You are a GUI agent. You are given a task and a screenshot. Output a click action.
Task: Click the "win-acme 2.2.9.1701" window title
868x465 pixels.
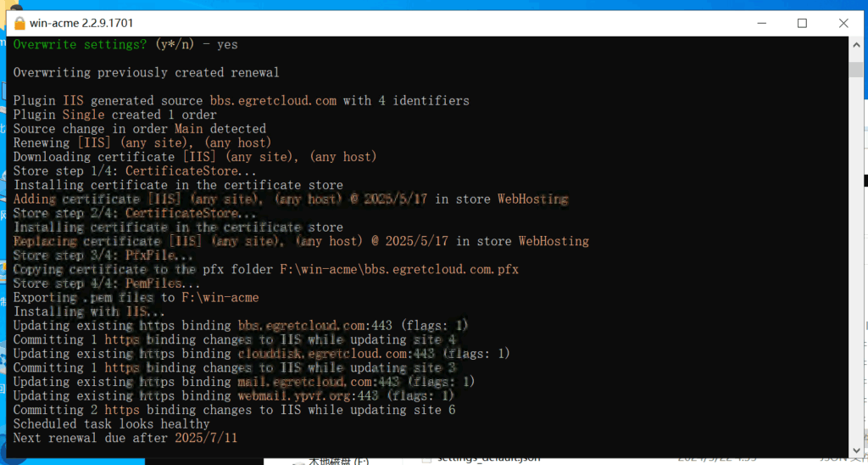[x=81, y=23]
